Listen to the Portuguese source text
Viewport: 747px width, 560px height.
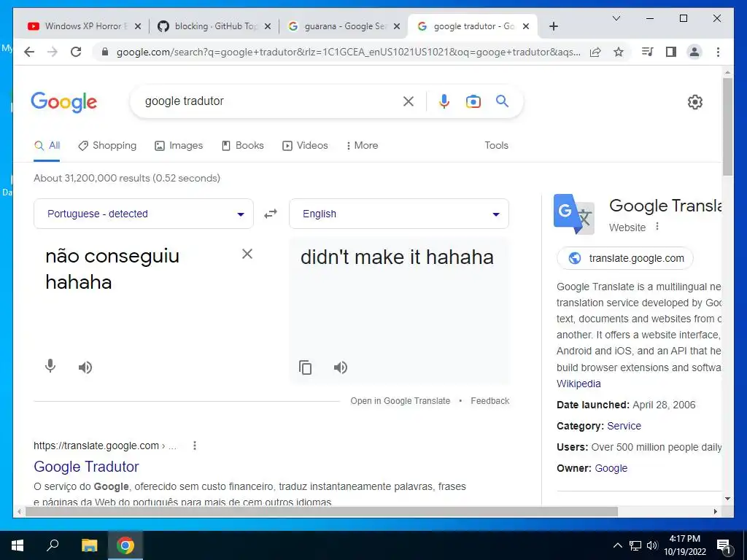point(85,367)
